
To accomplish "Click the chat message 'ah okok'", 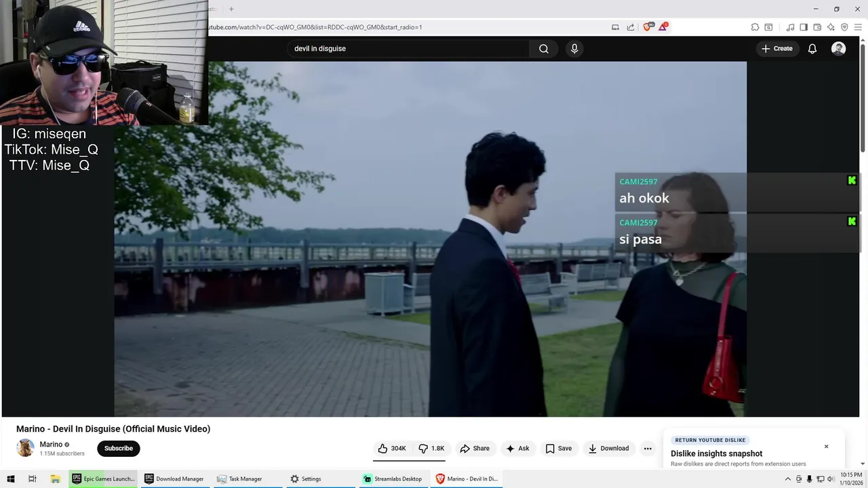I will tap(644, 199).
